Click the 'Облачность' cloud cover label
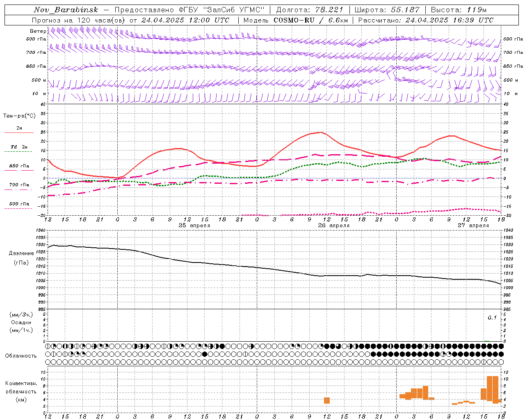525x420 pixels. pyautogui.click(x=21, y=356)
